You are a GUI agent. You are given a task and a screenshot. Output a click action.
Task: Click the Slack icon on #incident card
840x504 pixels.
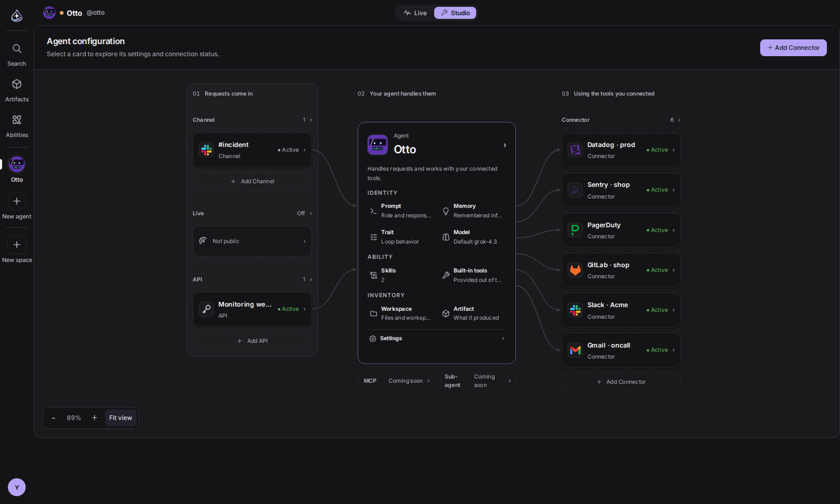[206, 150]
